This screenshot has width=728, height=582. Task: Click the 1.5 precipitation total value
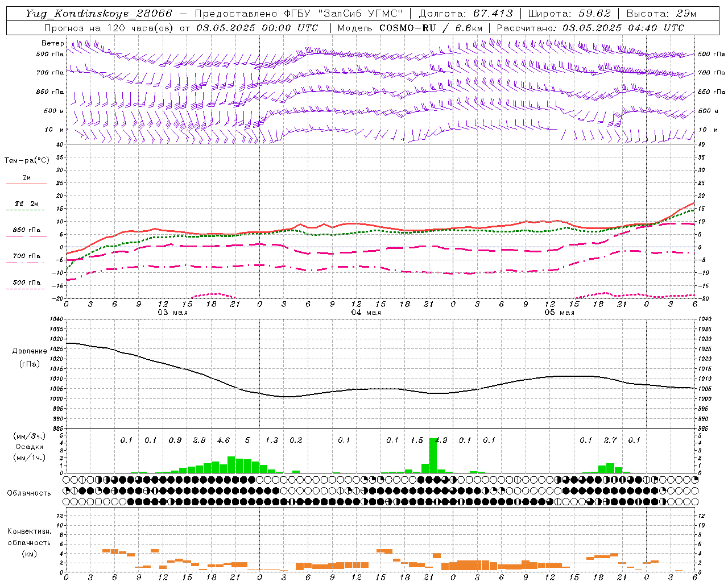click(x=417, y=440)
